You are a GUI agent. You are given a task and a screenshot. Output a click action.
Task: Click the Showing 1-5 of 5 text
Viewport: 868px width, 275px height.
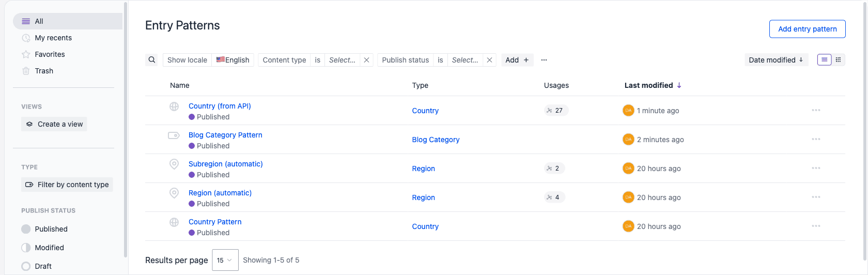(x=271, y=260)
